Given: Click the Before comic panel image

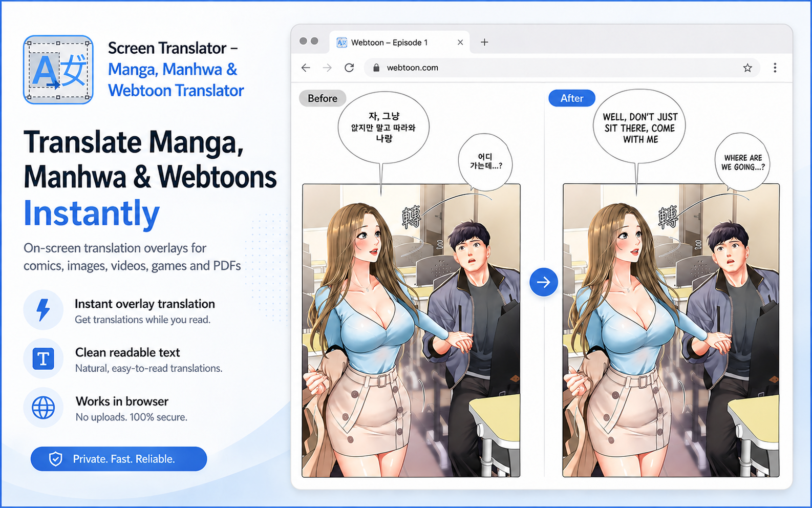Looking at the screenshot, I should [411, 330].
